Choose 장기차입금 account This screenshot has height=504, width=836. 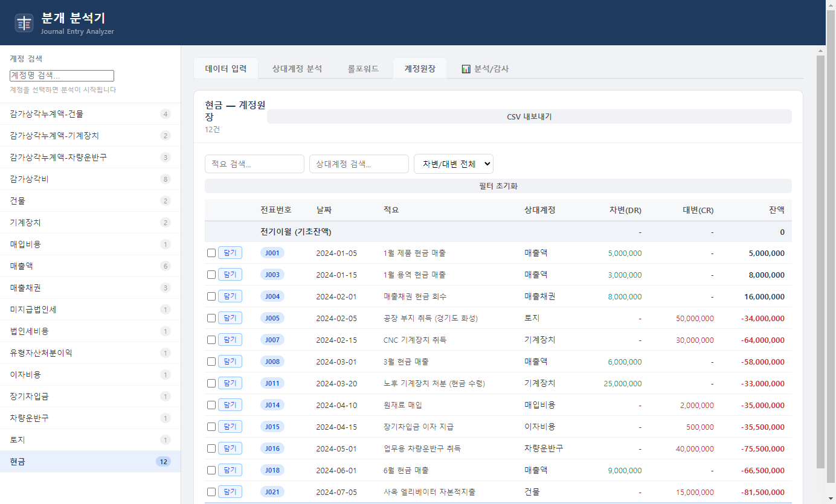coord(90,397)
